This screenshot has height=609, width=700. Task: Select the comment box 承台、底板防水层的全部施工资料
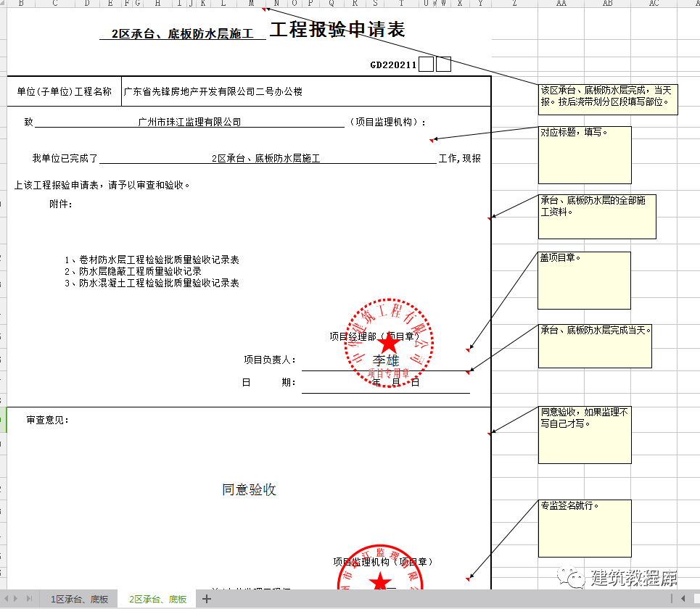pyautogui.click(x=597, y=216)
